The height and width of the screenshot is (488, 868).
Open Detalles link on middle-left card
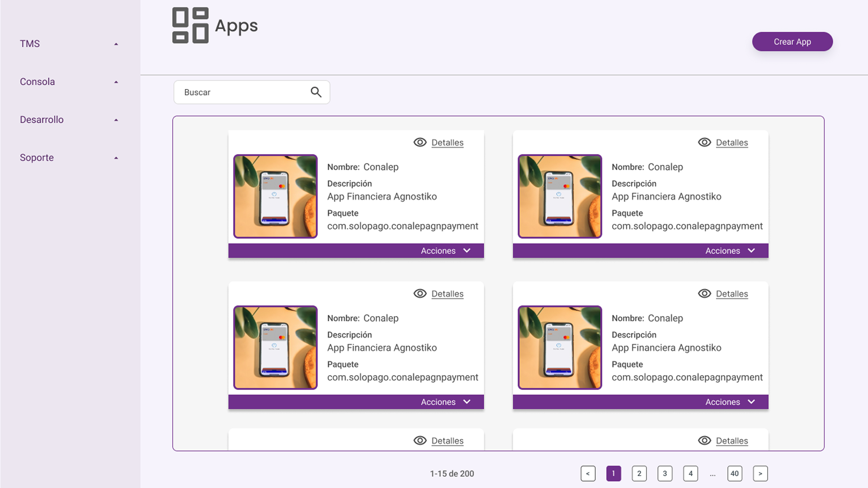coord(447,294)
